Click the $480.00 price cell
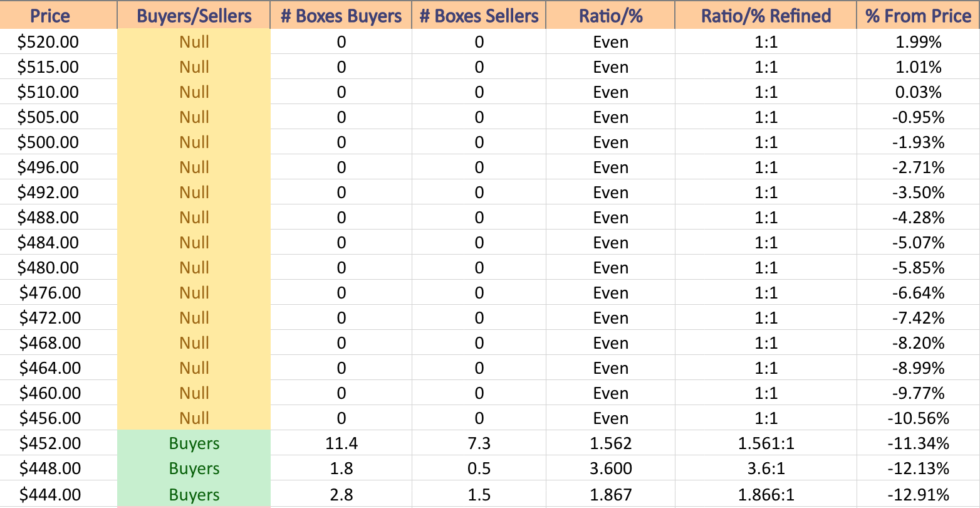The image size is (980, 508). pos(59,268)
